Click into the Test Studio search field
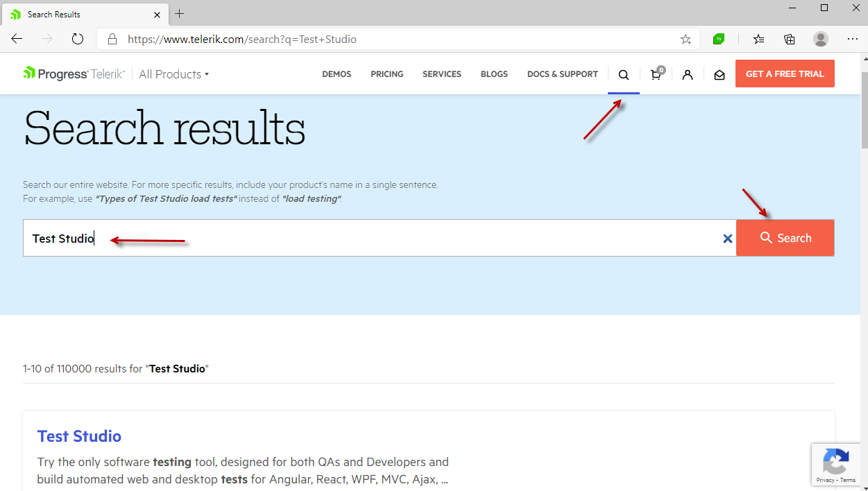The height and width of the screenshot is (491, 868). point(380,238)
